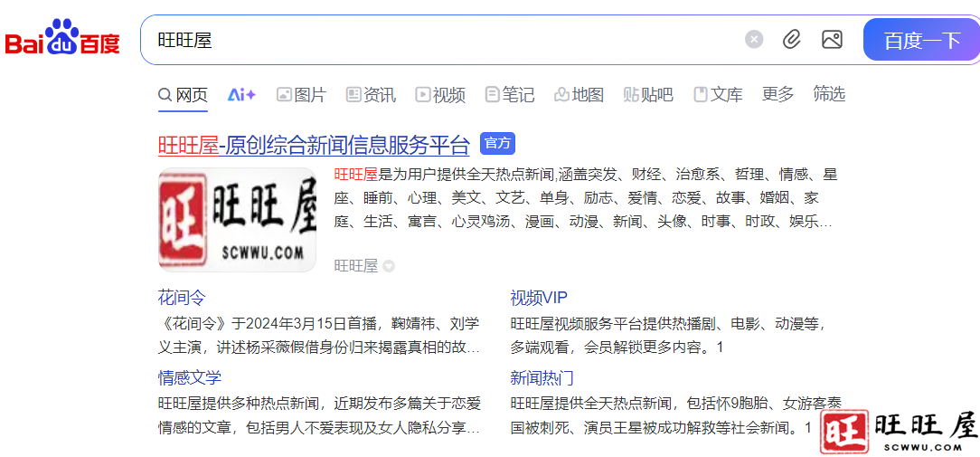Click the description text starting 旺旺屋是为用户提供
This screenshot has width=980, height=457.
point(586,198)
